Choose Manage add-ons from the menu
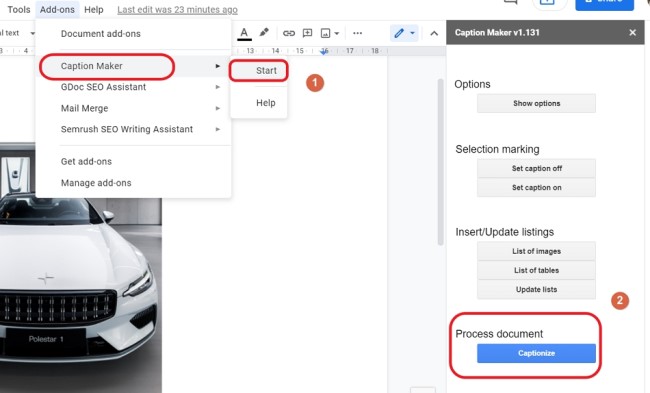 [x=133, y=183]
